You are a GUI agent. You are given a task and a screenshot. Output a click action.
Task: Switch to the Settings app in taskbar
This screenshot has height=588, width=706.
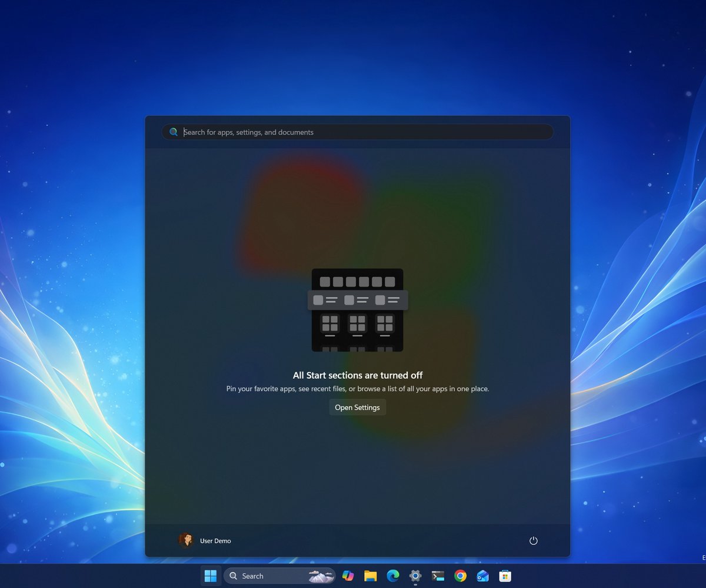(415, 576)
